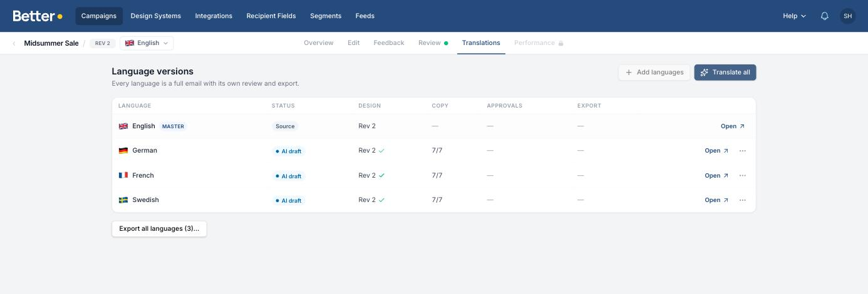The image size is (868, 294).
Task: Click the Add languages button
Action: click(654, 73)
